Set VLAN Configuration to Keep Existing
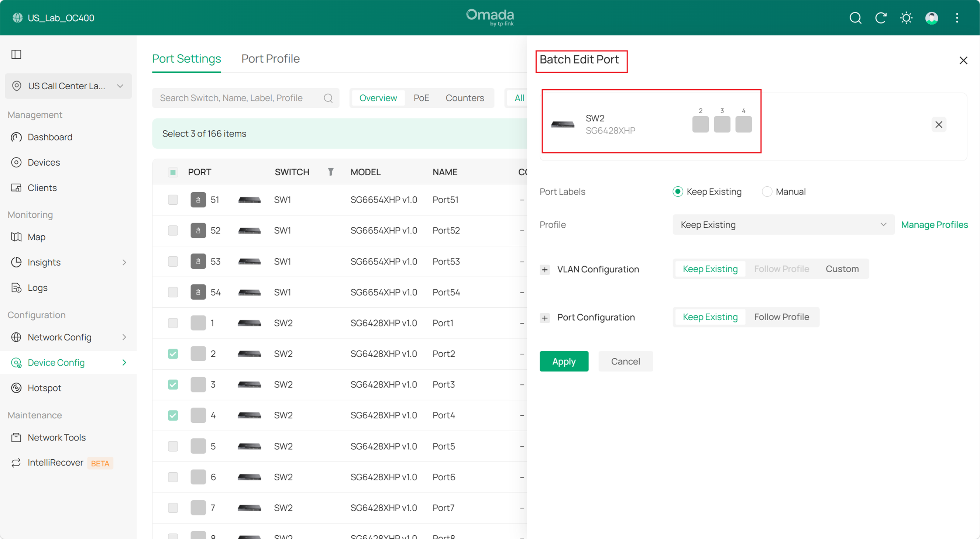 (710, 269)
